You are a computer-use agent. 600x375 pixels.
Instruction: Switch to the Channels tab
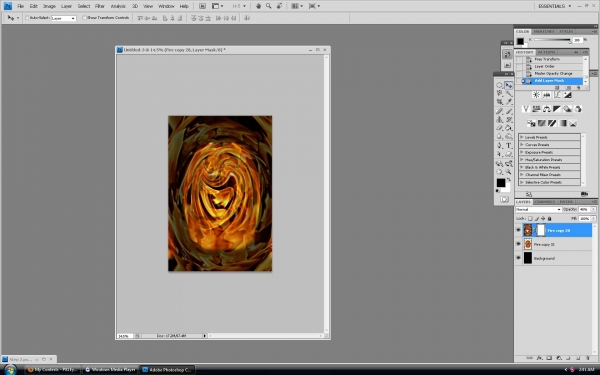pyautogui.click(x=545, y=202)
